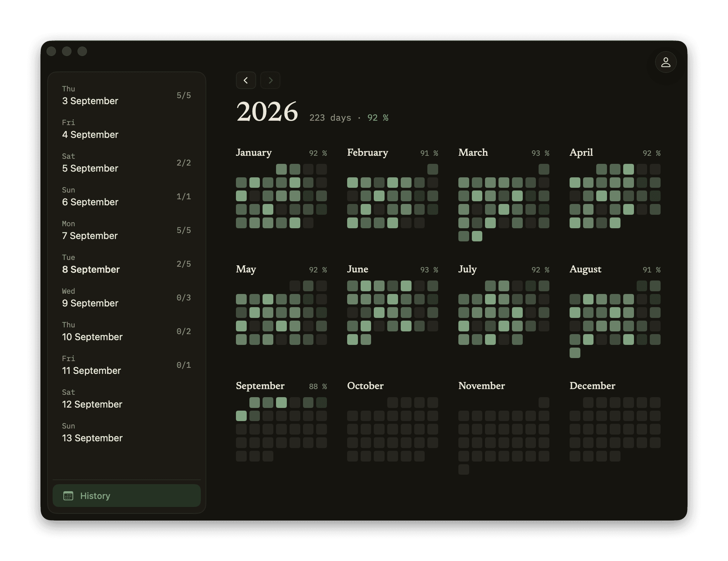This screenshot has width=728, height=561.
Task: Click the August month heading
Action: tap(585, 269)
